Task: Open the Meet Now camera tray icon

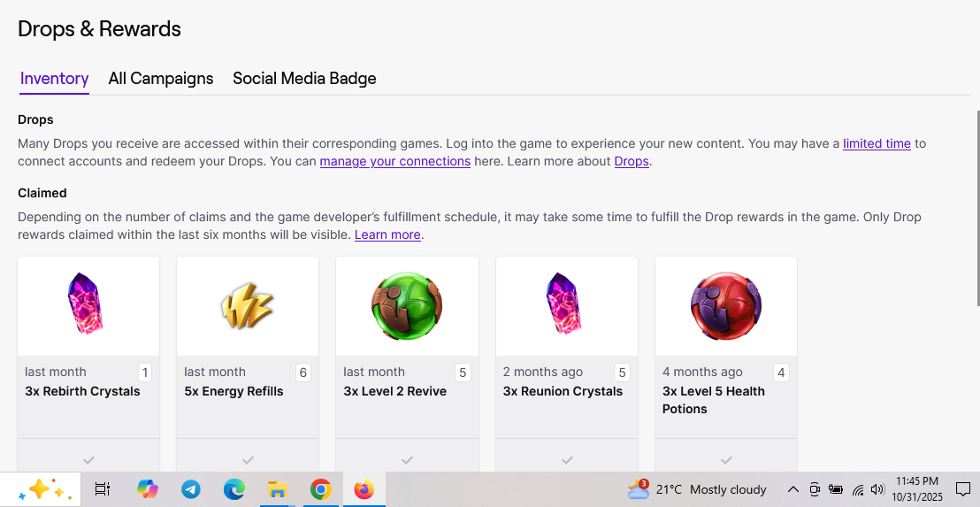Action: coord(815,489)
